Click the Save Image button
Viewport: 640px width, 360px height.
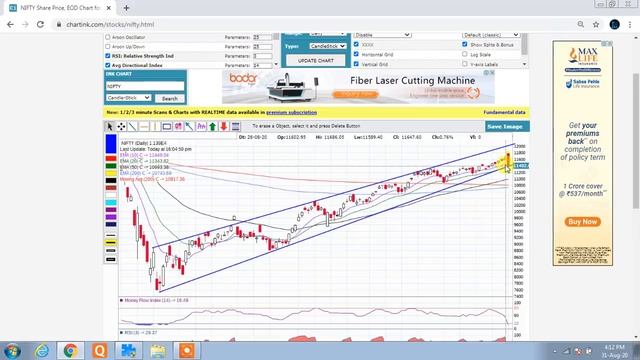tap(507, 127)
